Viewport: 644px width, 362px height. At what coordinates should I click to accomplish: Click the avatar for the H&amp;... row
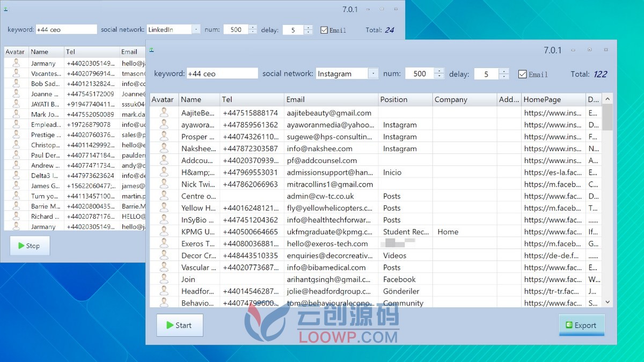[164, 172]
